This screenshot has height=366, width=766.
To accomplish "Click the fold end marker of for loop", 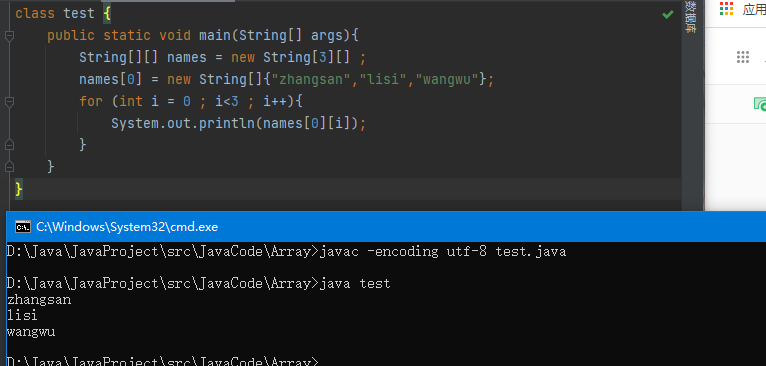I will coord(9,145).
